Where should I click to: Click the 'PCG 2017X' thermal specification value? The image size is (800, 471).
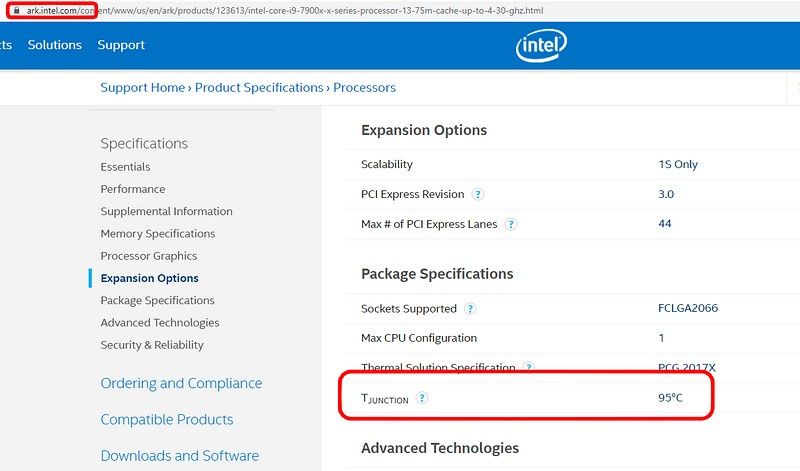pos(687,367)
